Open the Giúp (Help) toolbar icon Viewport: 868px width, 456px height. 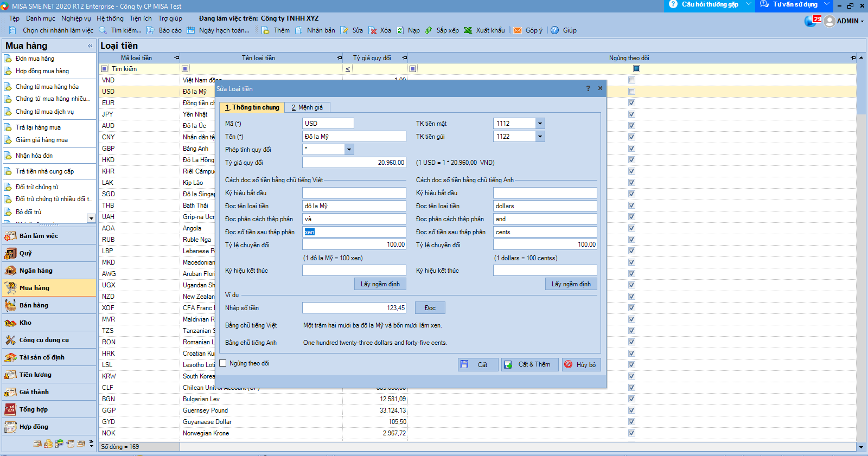tap(555, 30)
